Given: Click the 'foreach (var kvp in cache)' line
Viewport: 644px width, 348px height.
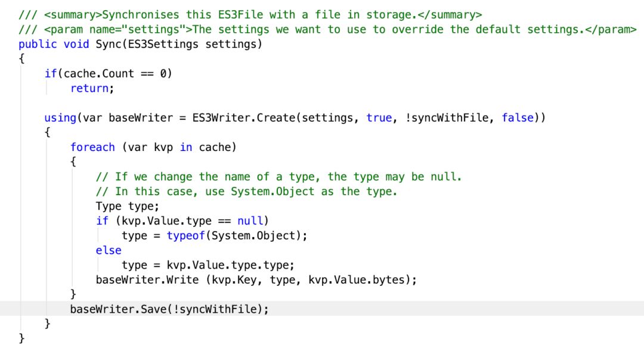Looking at the screenshot, I should pos(153,147).
